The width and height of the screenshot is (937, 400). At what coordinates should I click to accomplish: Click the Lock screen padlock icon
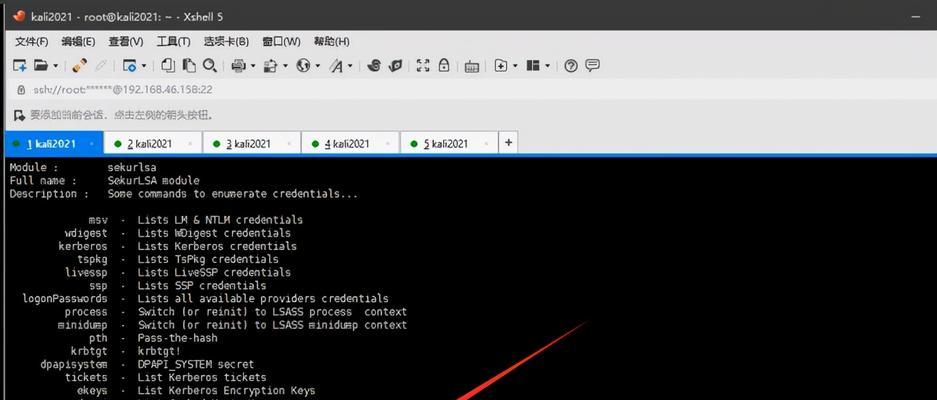tap(443, 65)
